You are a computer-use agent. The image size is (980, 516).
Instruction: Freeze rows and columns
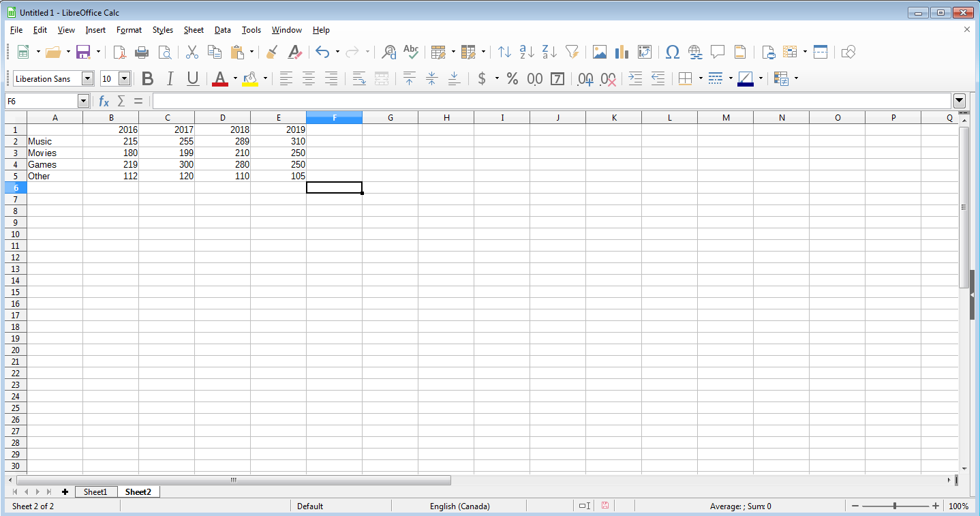pos(820,52)
